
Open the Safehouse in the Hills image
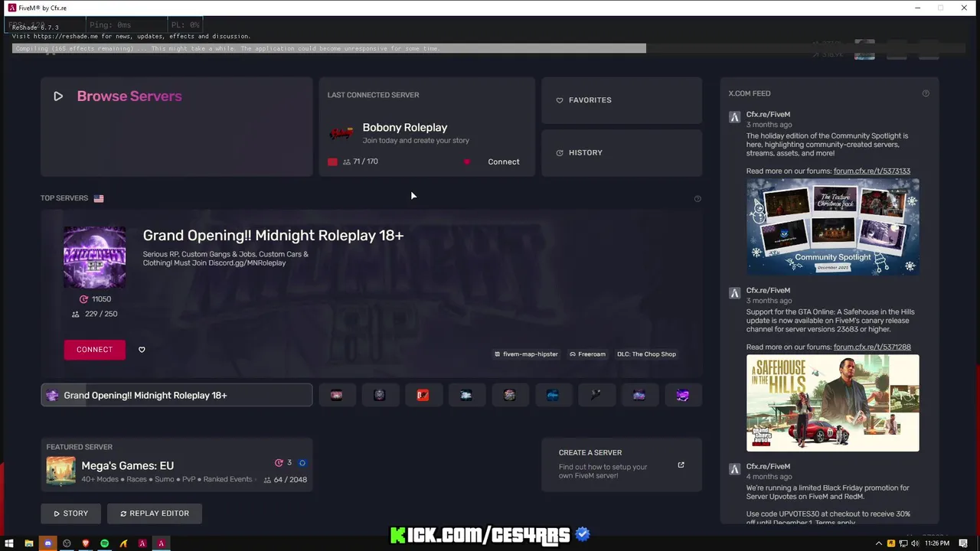pos(833,403)
